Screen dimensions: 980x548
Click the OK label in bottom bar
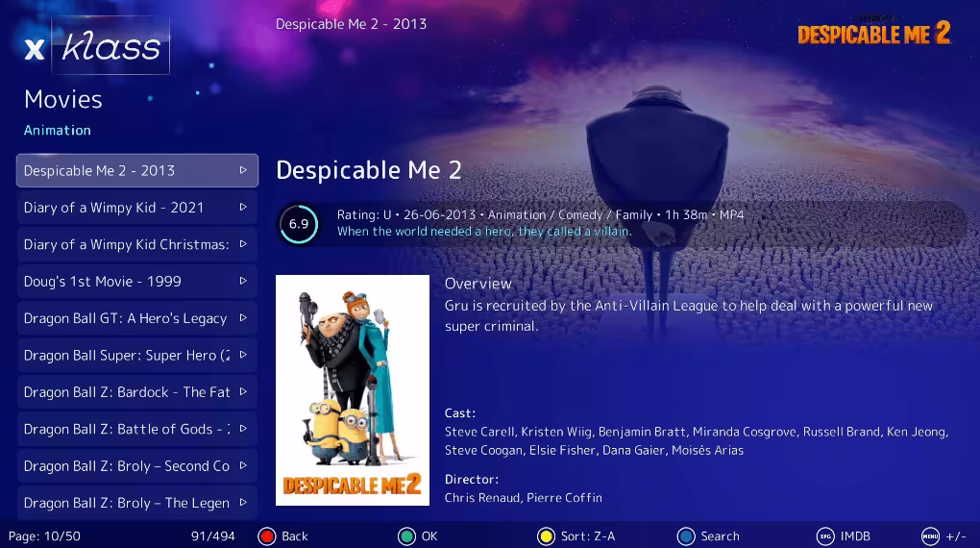click(429, 536)
